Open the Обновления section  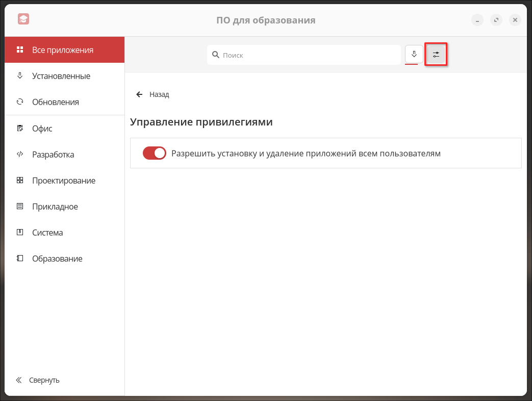55,102
